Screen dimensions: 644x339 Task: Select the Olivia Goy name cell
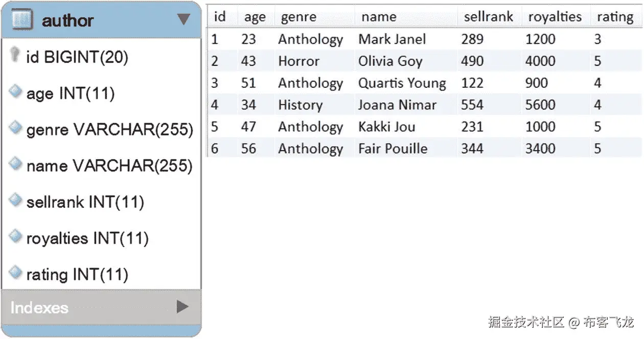pyautogui.click(x=390, y=61)
